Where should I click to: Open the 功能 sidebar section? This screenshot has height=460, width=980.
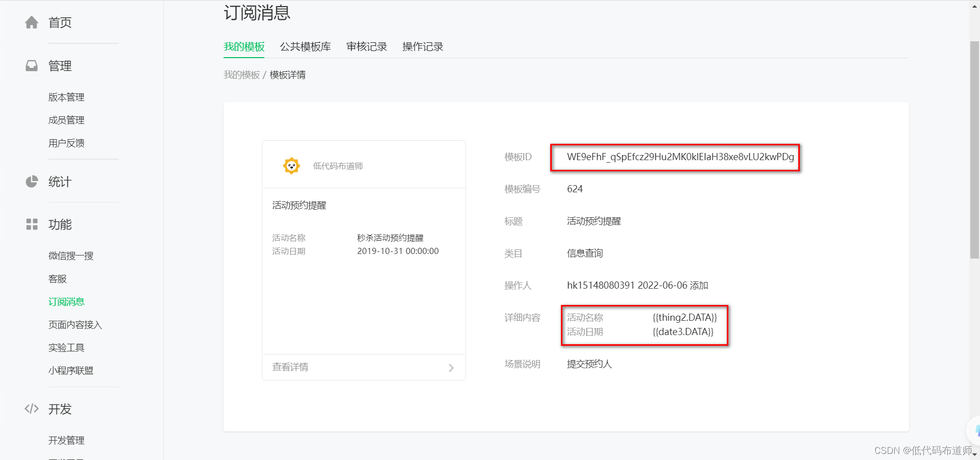[x=60, y=224]
